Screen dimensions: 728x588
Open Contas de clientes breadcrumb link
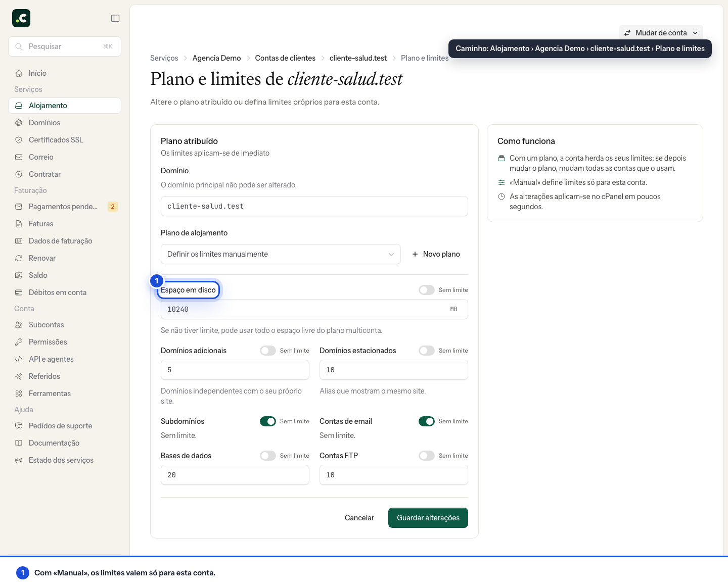pos(285,58)
